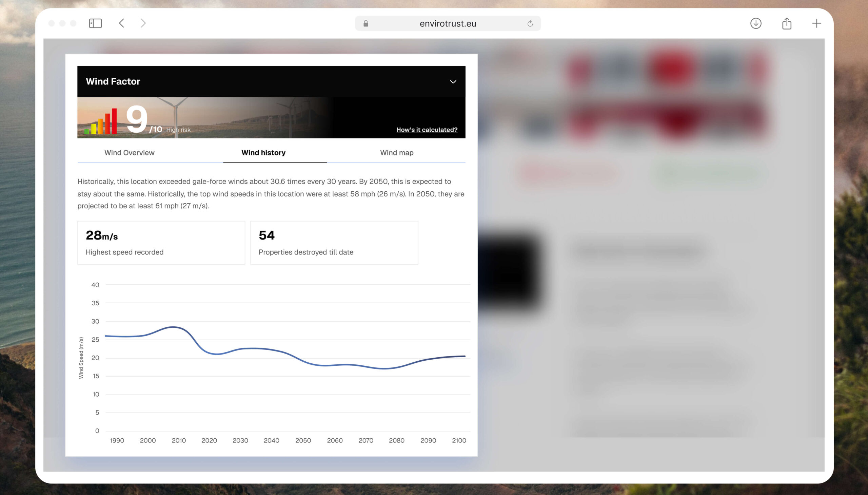This screenshot has height=495, width=868.
Task: Go forward with the browser arrow
Action: click(143, 23)
